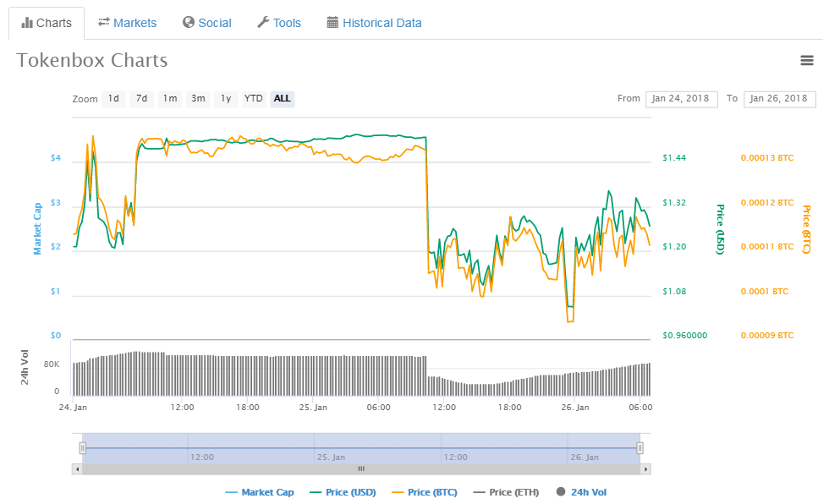This screenshot has width=829, height=504.
Task: Click the bar chart icon in Charts tab
Action: click(27, 23)
